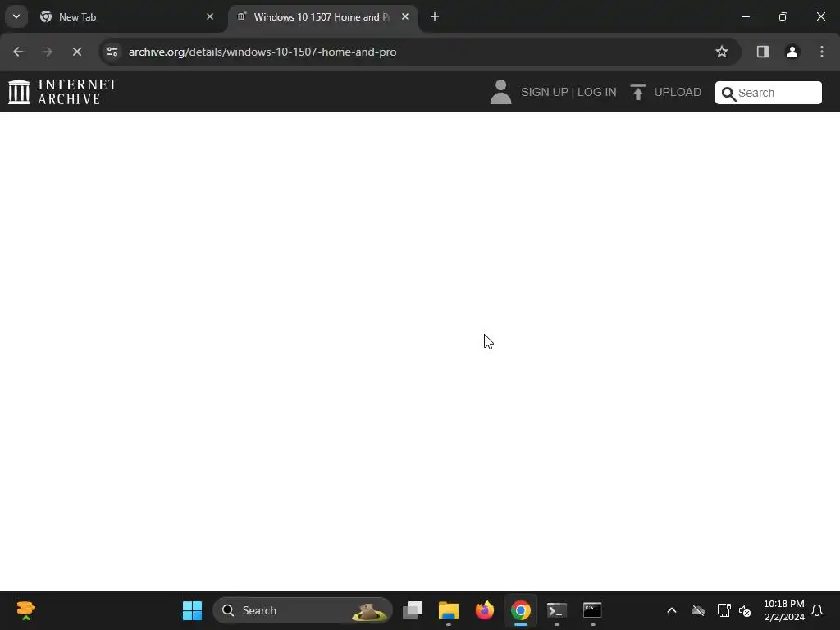
Task: Click the orange widget icon on taskbar
Action: [x=25, y=610]
